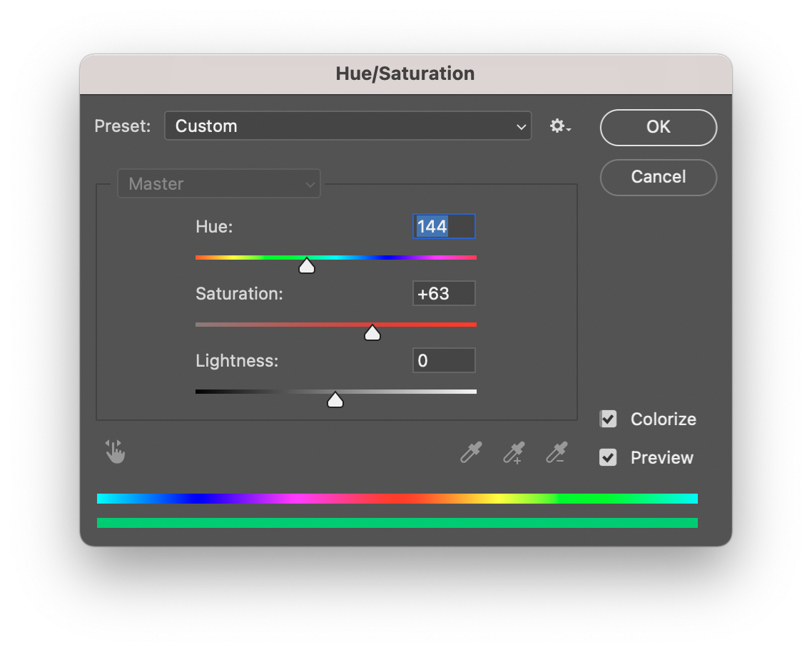Click the Hue/Saturation dialog title
The width and height of the screenshot is (812, 652).
[405, 73]
